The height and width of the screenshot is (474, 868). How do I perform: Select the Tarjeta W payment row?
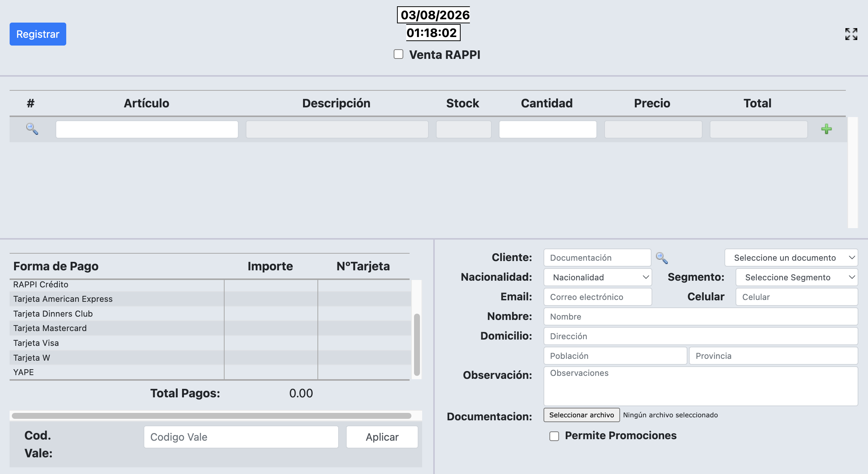point(210,358)
